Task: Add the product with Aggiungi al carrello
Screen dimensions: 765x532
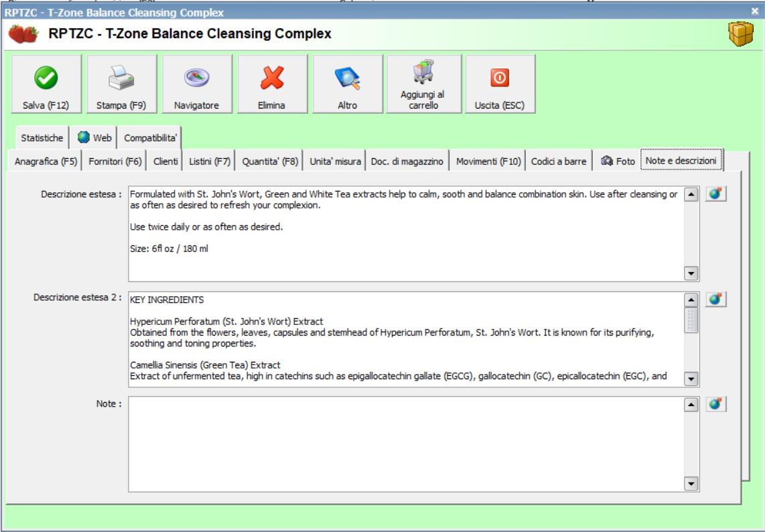Action: 423,84
